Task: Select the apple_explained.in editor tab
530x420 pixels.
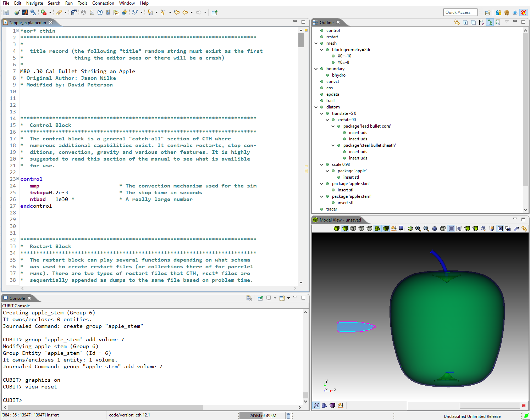Action: pyautogui.click(x=28, y=22)
